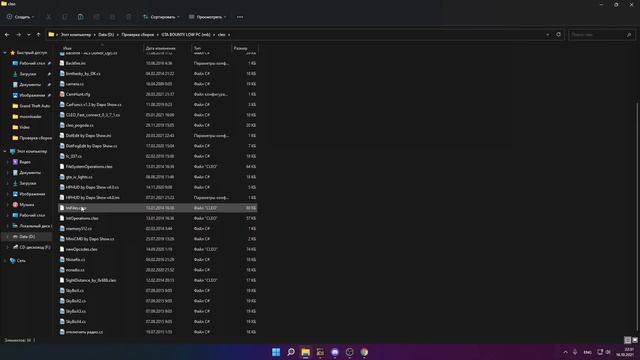Select file camera.cs
640x360 pixels.
pyautogui.click(x=158, y=84)
